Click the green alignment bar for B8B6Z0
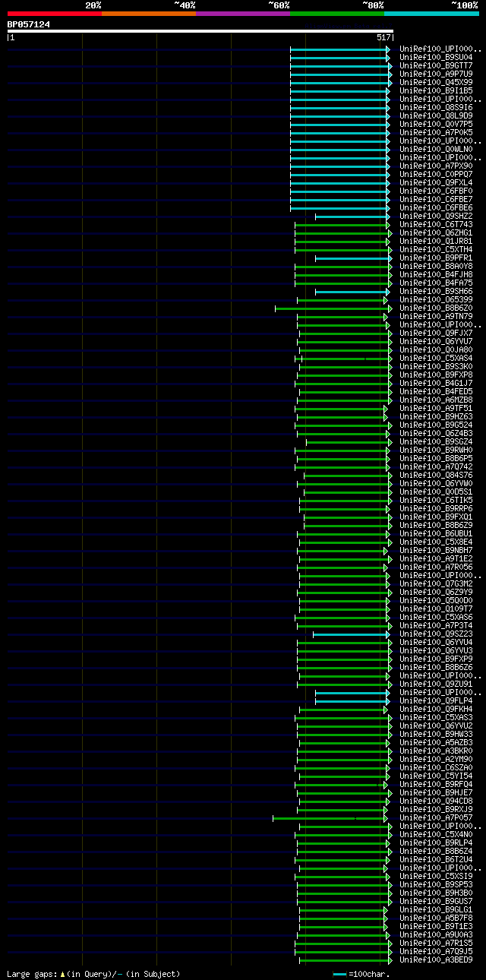 click(333, 308)
